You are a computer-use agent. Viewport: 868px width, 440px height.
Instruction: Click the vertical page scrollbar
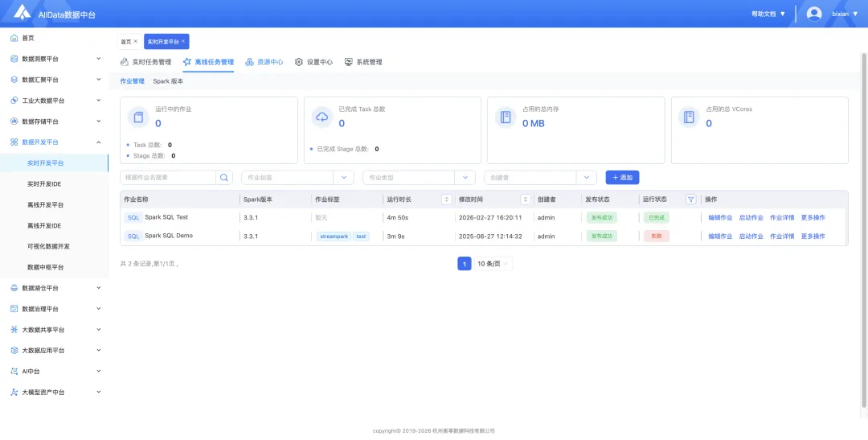[864, 230]
